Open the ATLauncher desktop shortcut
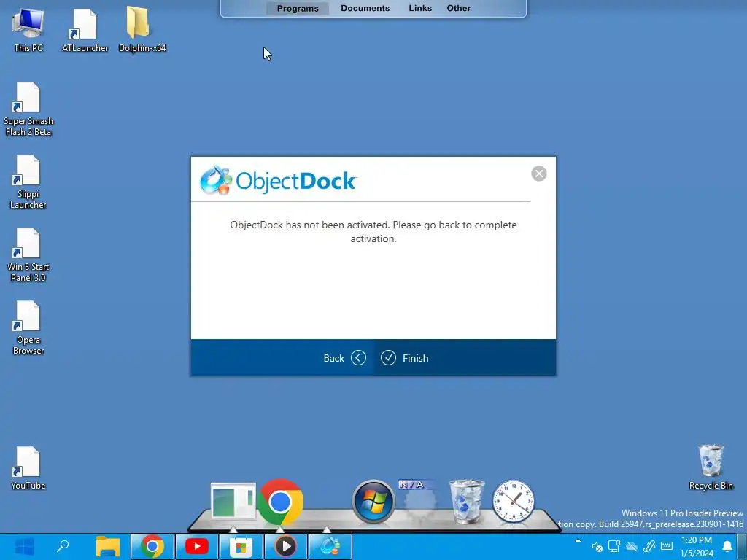The image size is (747, 560). click(85, 29)
